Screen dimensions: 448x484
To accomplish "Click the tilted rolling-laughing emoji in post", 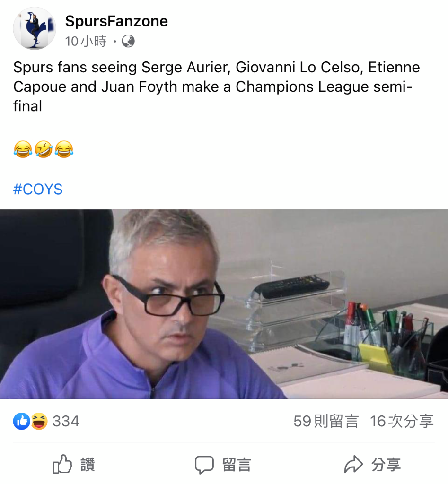I will pyautogui.click(x=44, y=149).
